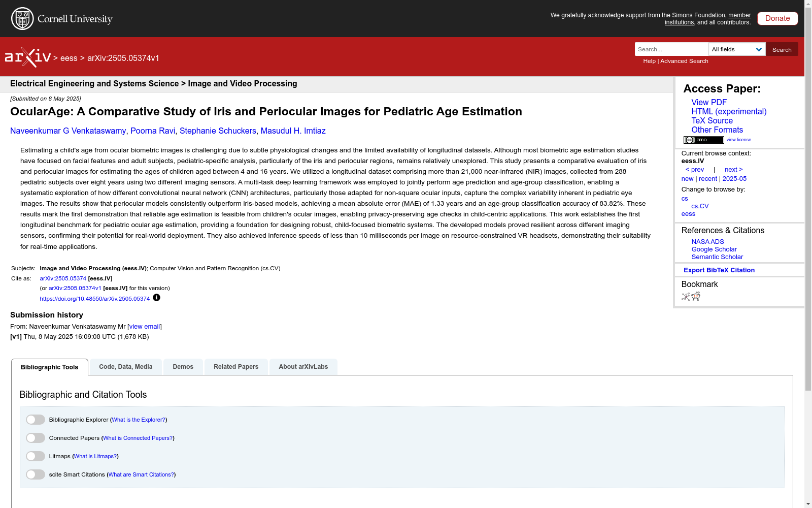The width and height of the screenshot is (812, 508).
Task: Bookmark paper on Reddit icon
Action: [696, 297]
